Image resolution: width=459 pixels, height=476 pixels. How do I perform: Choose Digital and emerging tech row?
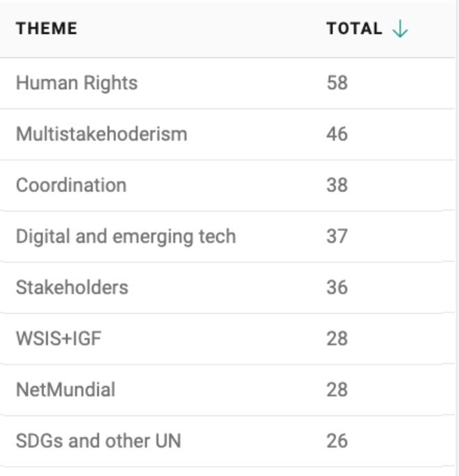pos(227,236)
